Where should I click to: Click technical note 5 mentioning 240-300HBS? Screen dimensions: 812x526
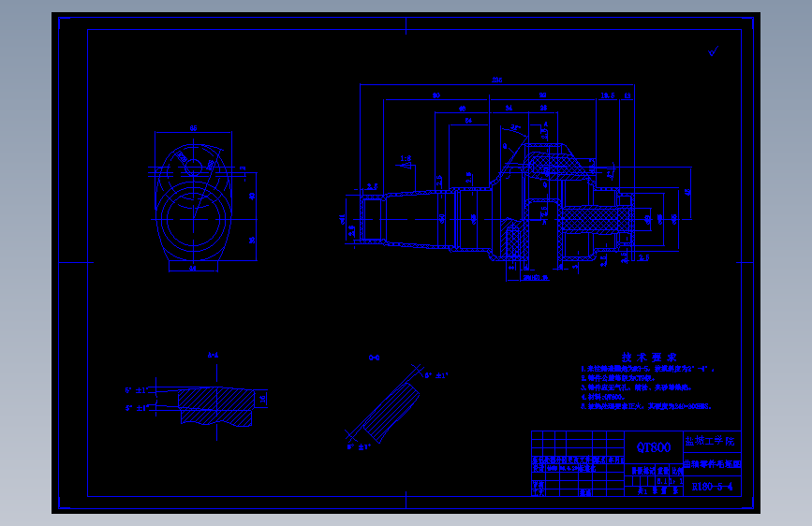pos(646,406)
